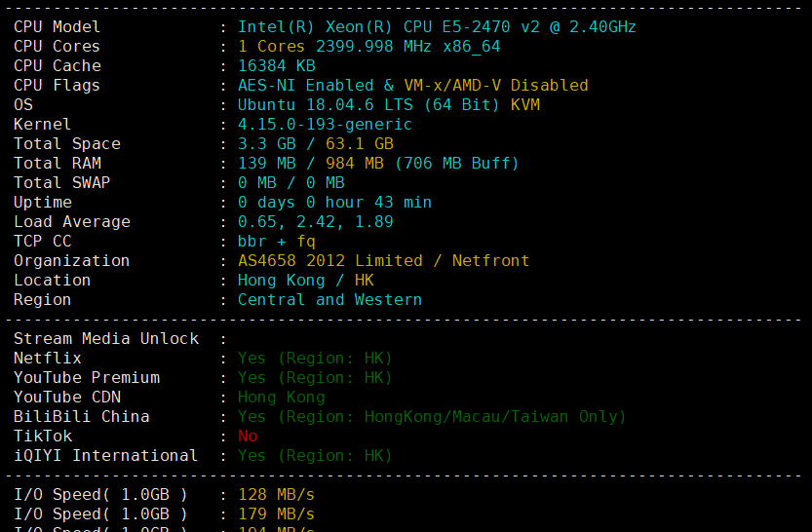Select the CPU Model label

(57, 27)
